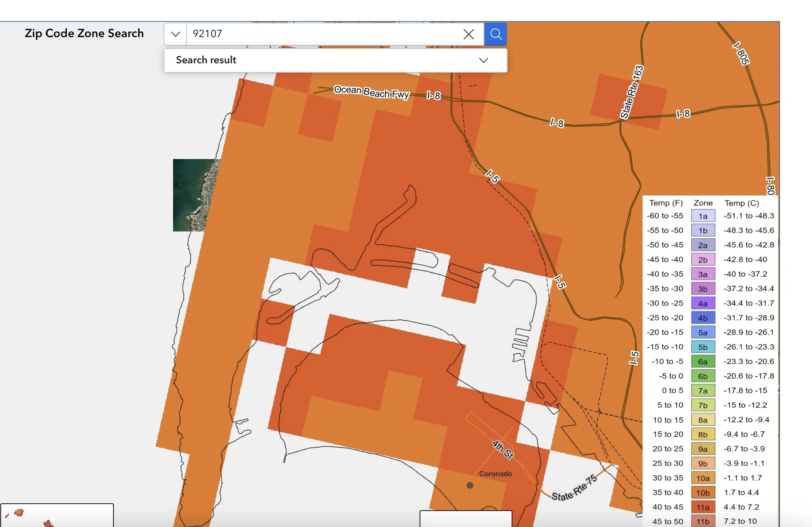The height and width of the screenshot is (527, 812).
Task: Select the 10b zone color swatch
Action: [703, 492]
